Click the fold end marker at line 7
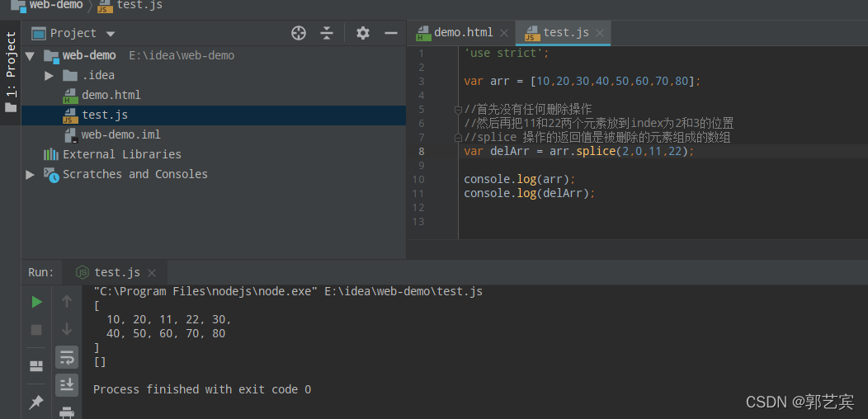Image resolution: width=868 pixels, height=419 pixels. pyautogui.click(x=459, y=137)
